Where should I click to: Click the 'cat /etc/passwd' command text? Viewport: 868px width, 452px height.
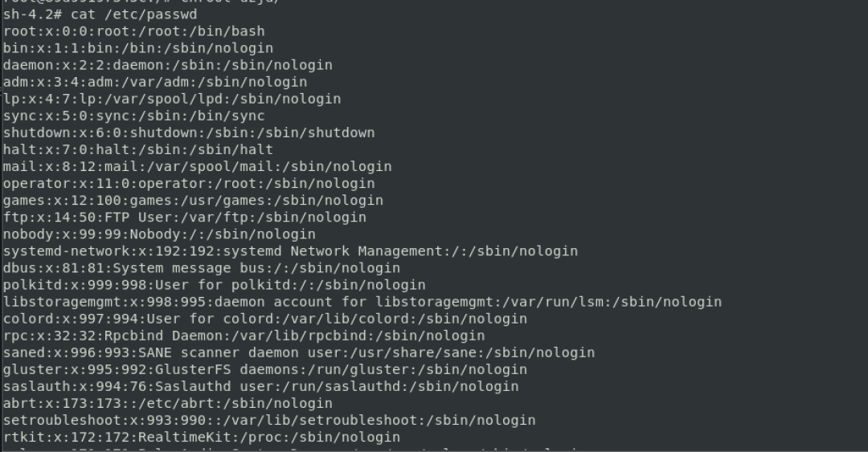click(133, 14)
